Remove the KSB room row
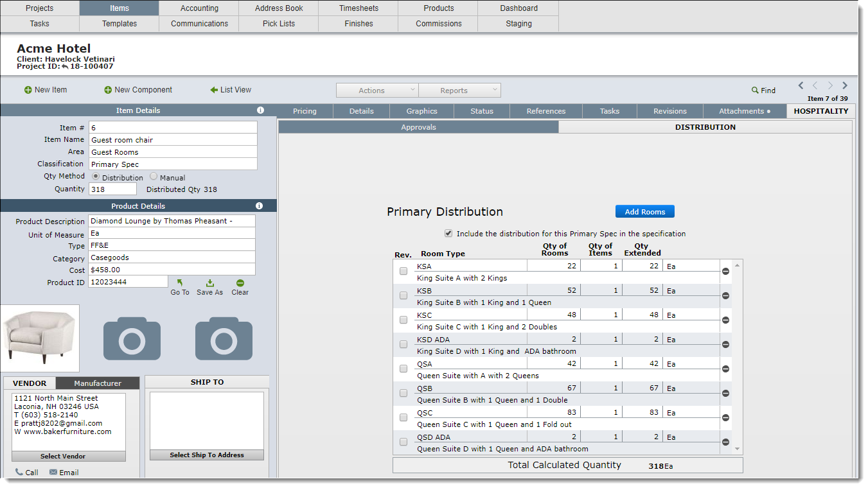This screenshot has height=488, width=868. (725, 296)
